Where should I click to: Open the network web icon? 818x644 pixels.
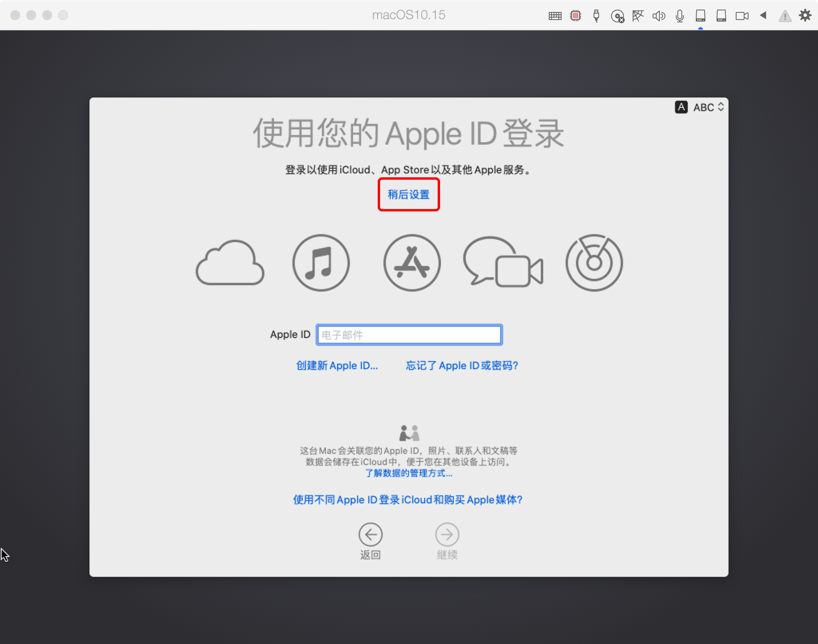(x=638, y=16)
